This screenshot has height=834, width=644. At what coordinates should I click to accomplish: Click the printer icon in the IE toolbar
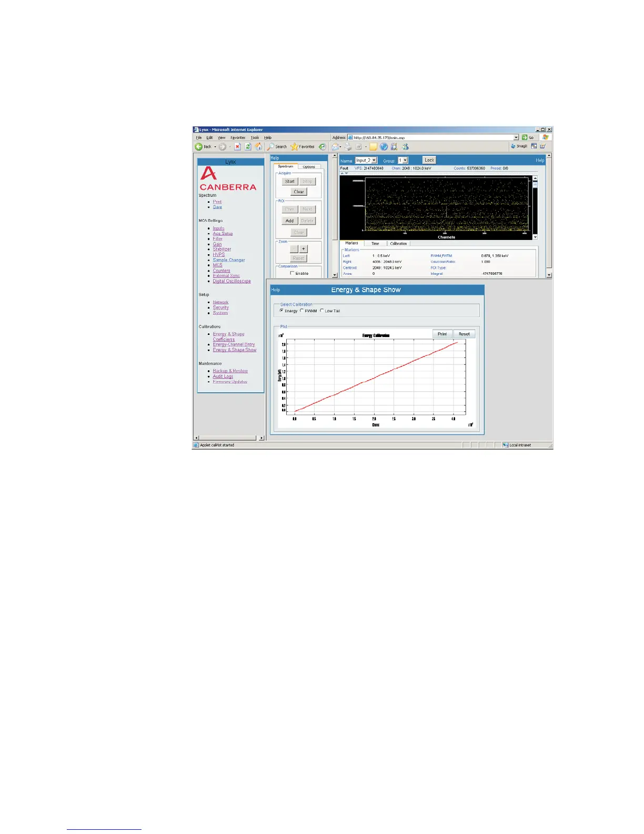tap(348, 147)
